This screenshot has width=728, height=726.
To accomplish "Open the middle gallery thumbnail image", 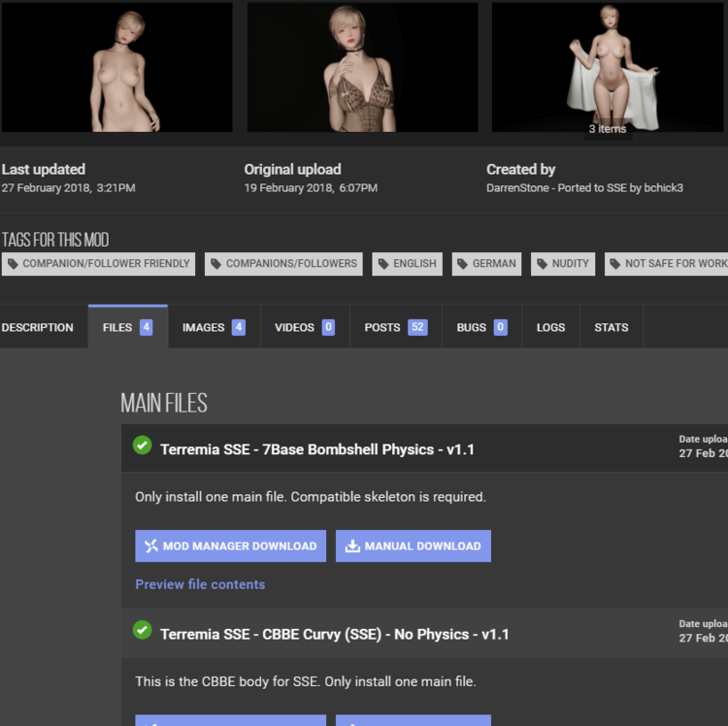I will point(363,67).
